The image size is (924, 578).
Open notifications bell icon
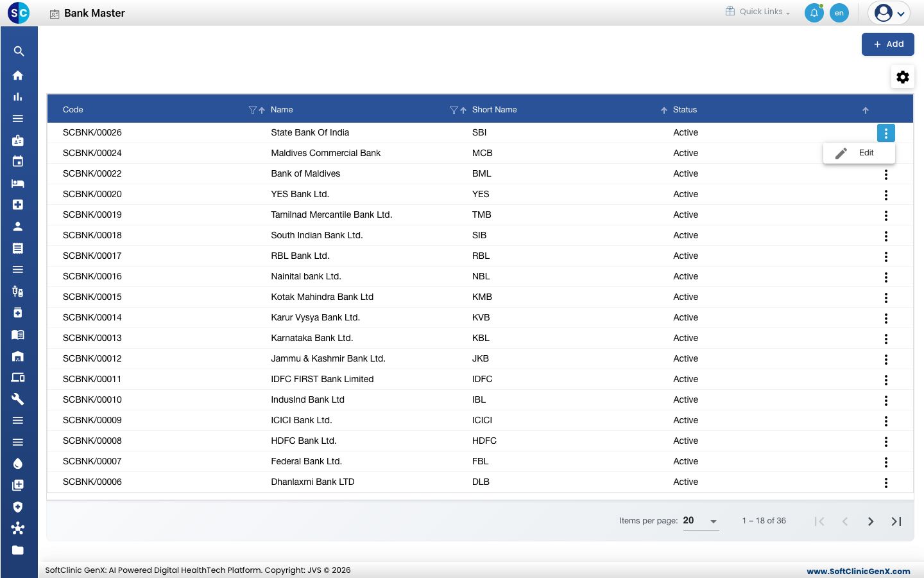pyautogui.click(x=814, y=13)
